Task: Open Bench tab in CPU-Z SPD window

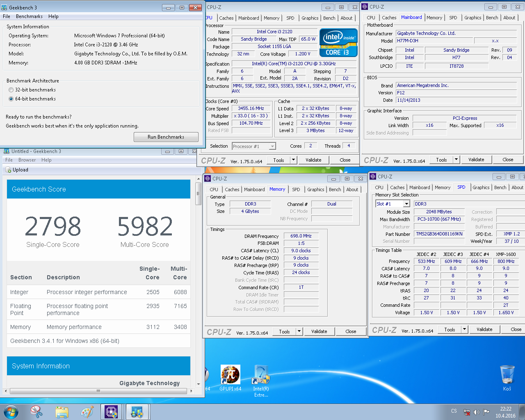Action: (x=500, y=187)
